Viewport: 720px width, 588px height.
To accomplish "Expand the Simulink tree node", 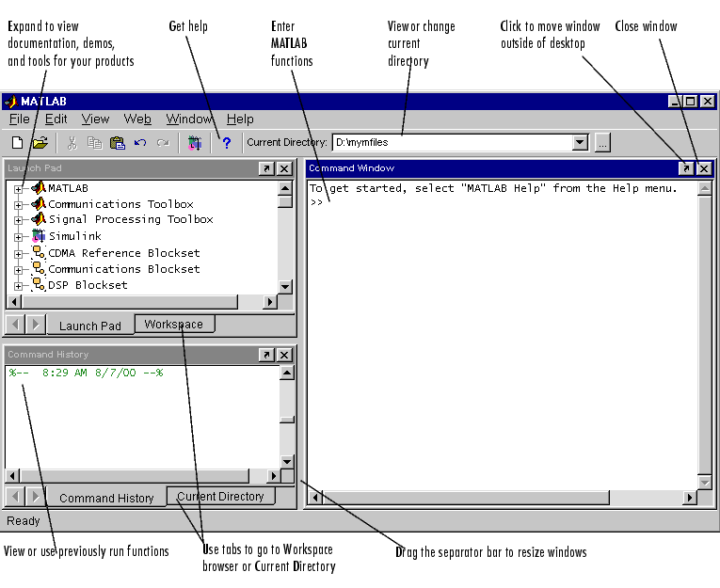I will (x=18, y=237).
